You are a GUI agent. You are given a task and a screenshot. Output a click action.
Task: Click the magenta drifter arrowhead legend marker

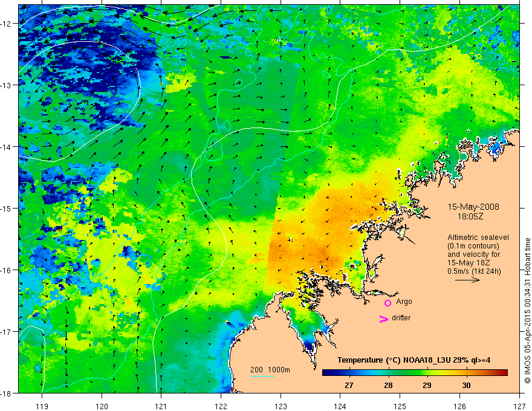[x=384, y=319]
